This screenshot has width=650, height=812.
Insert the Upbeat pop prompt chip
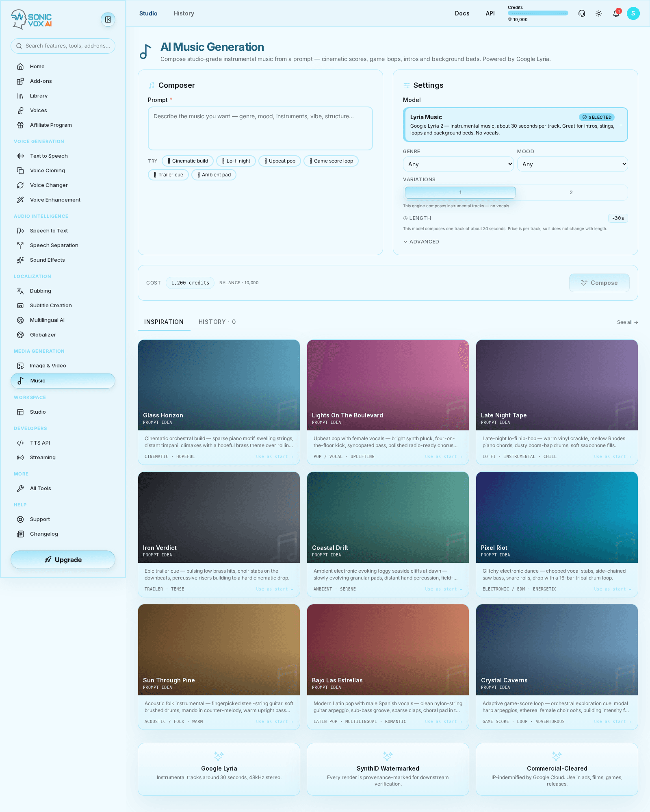pos(280,161)
